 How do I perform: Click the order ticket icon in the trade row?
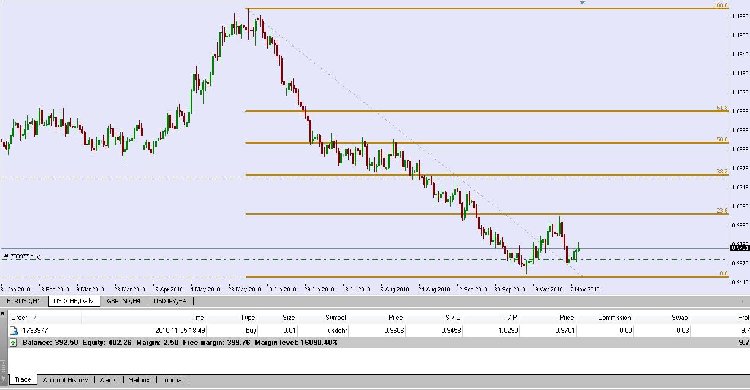(13, 330)
